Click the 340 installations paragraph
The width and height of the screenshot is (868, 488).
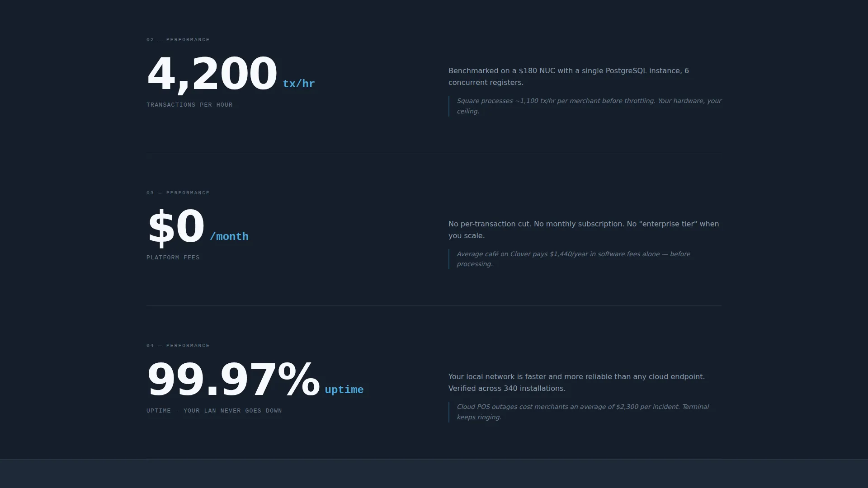pyautogui.click(x=576, y=382)
